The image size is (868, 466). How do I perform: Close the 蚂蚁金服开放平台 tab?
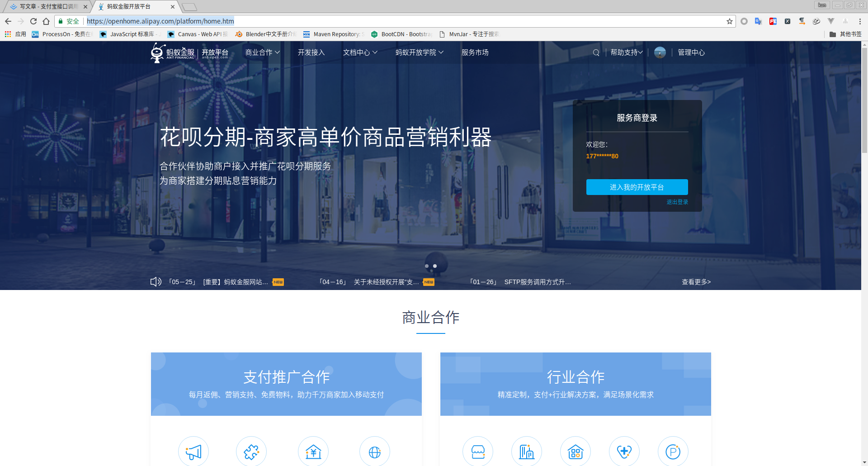[173, 7]
